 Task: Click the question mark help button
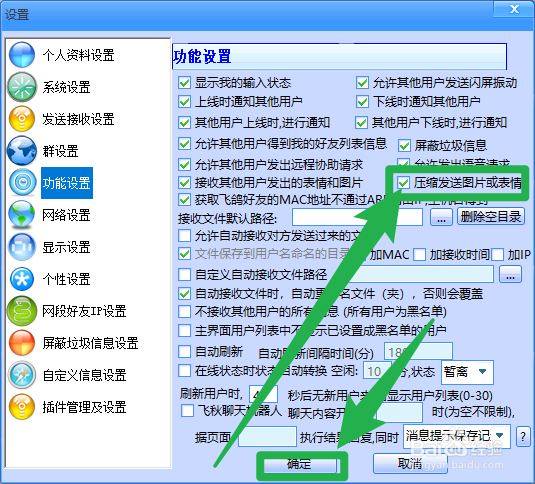point(523,436)
